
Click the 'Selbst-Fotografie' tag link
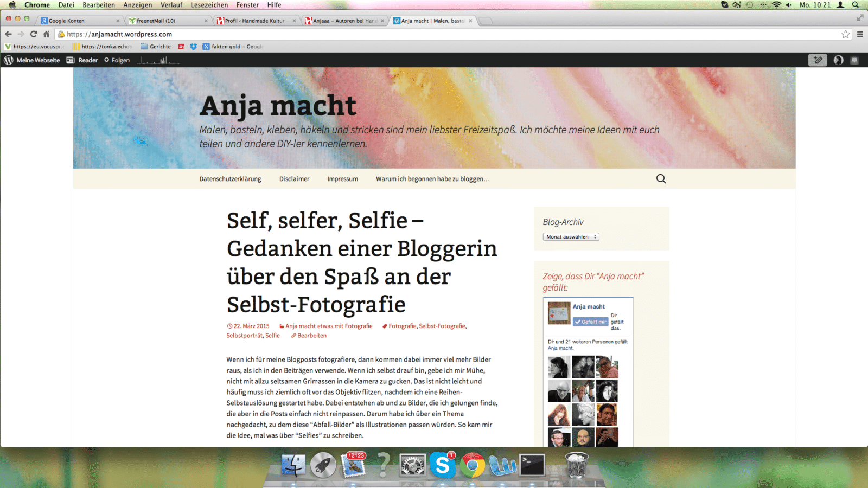pyautogui.click(x=442, y=326)
